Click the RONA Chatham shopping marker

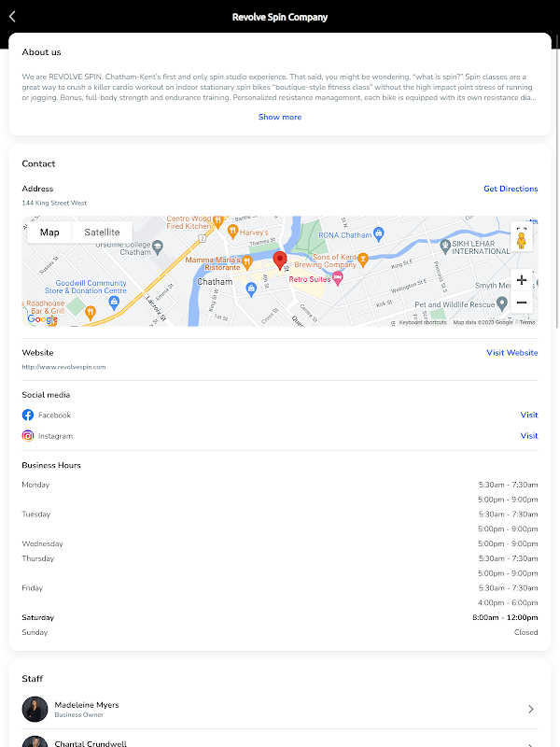tap(379, 233)
